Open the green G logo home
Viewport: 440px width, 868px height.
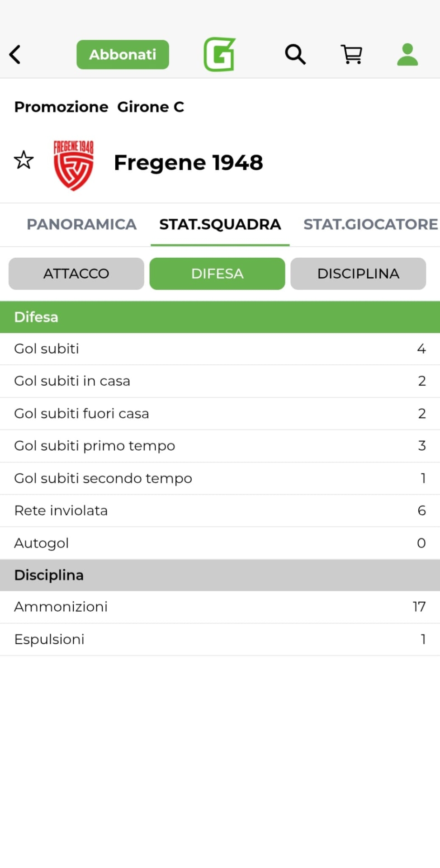(x=219, y=55)
